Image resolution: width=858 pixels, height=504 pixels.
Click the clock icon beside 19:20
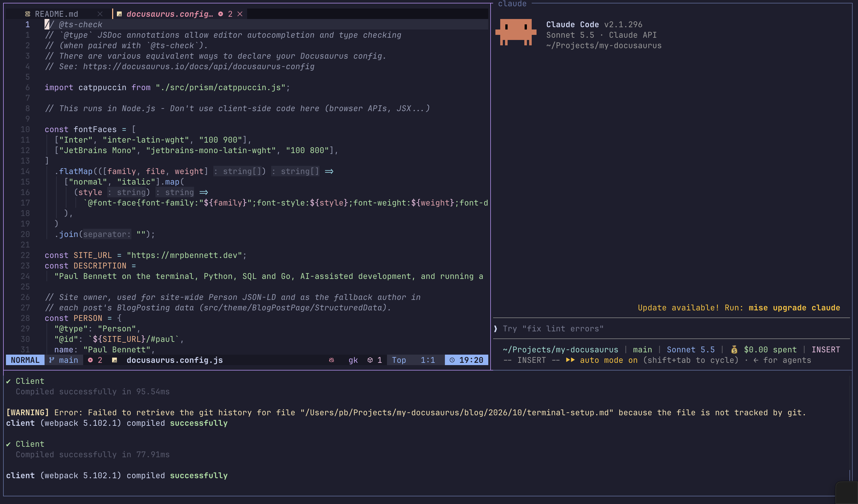point(452,360)
